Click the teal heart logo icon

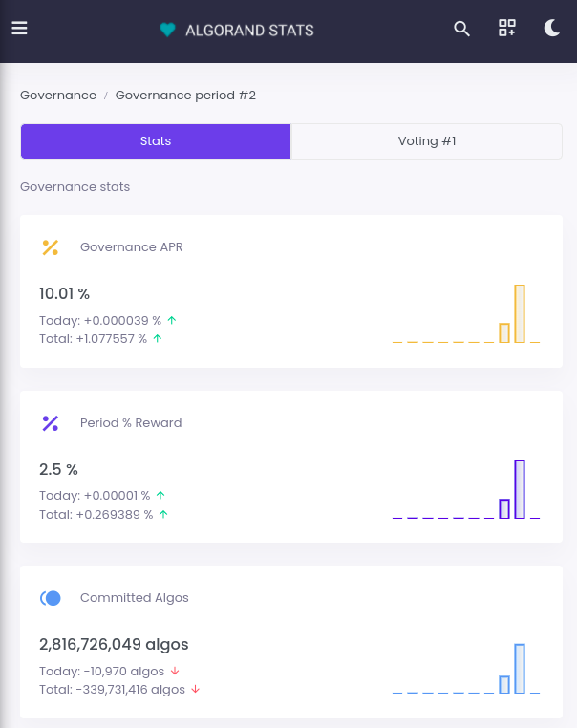point(167,30)
